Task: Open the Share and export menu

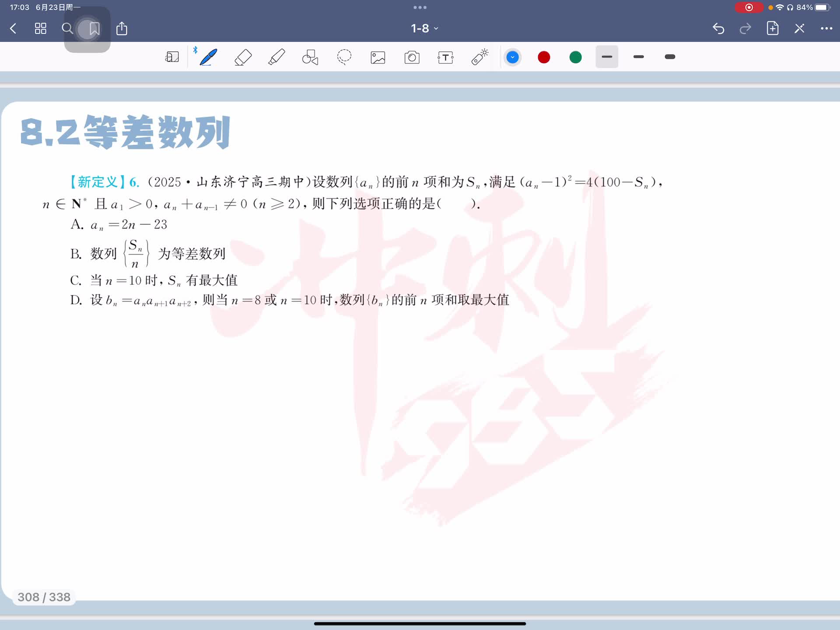Action: click(x=122, y=29)
